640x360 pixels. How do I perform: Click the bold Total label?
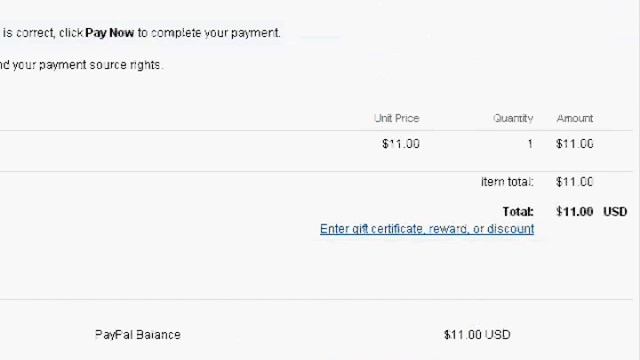(518, 211)
